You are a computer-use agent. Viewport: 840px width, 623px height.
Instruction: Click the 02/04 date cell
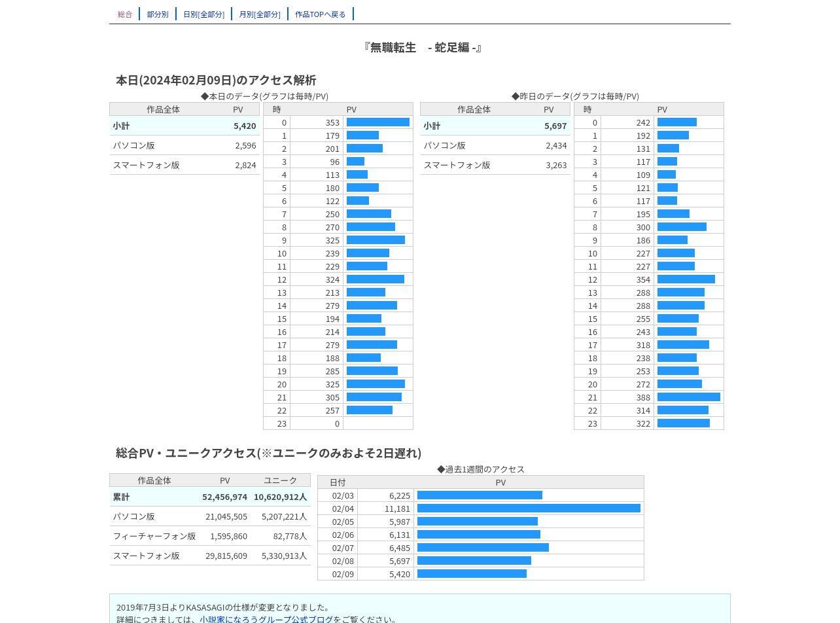[x=343, y=508]
